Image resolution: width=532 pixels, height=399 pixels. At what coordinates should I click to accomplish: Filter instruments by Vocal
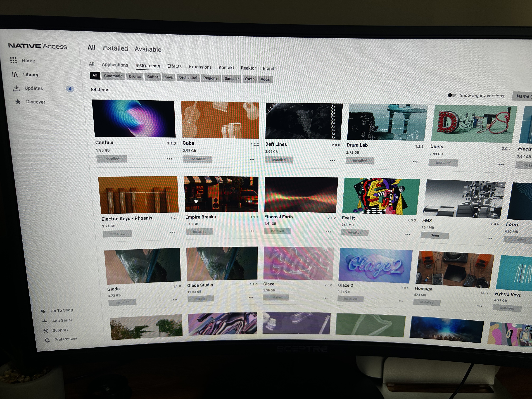tap(265, 79)
